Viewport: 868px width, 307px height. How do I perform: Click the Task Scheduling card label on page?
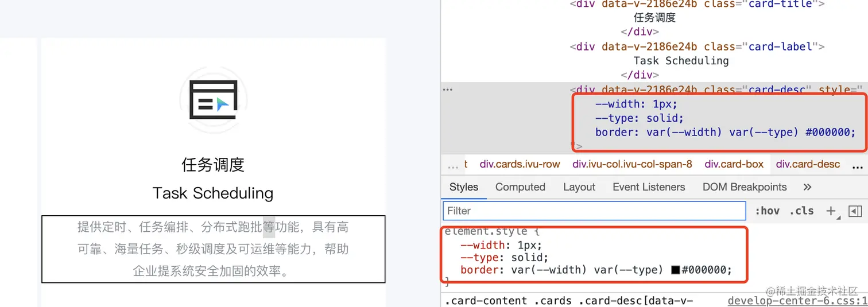tap(213, 193)
